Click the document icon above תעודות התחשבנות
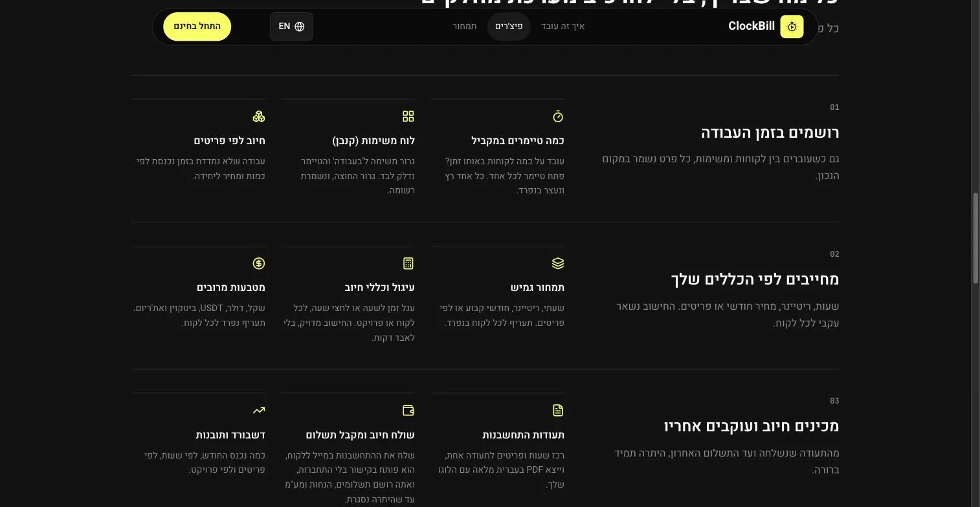This screenshot has width=980, height=507. 558,410
